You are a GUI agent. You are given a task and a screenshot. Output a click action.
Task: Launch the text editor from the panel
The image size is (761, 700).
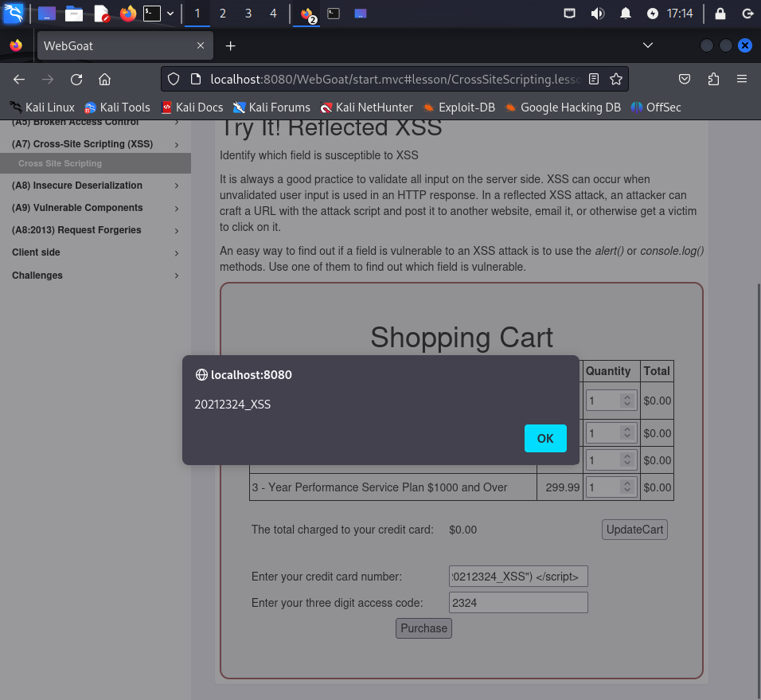(101, 13)
